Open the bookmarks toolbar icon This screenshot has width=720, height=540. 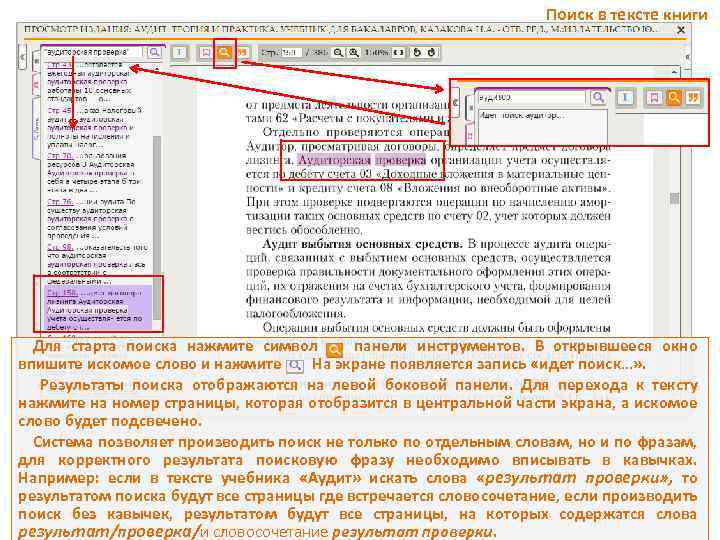[x=206, y=52]
